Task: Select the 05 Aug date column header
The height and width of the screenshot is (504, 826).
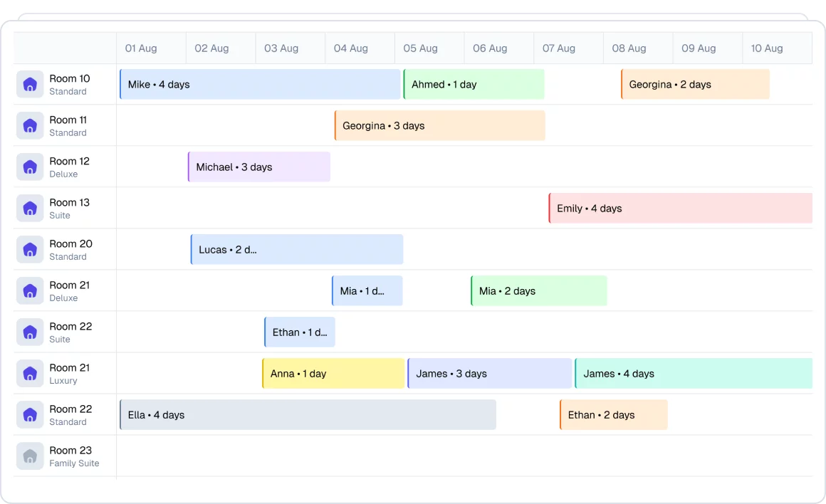Action: click(421, 48)
